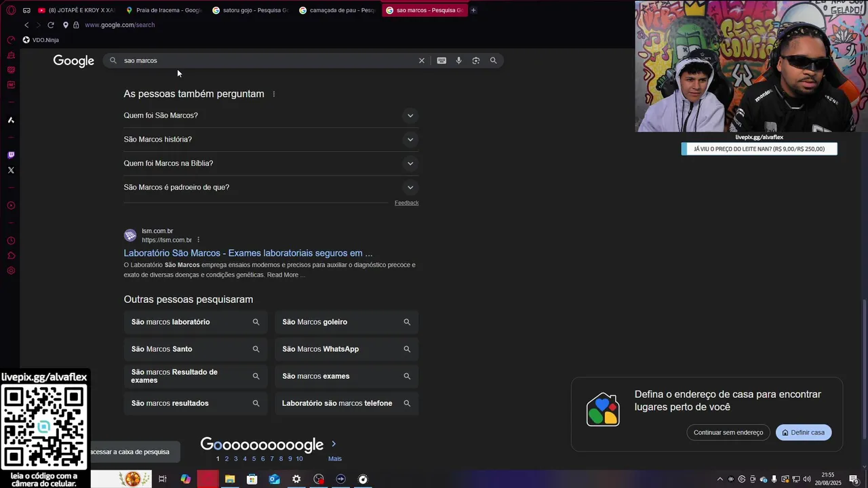
Task: Go to results page 2
Action: tap(226, 459)
